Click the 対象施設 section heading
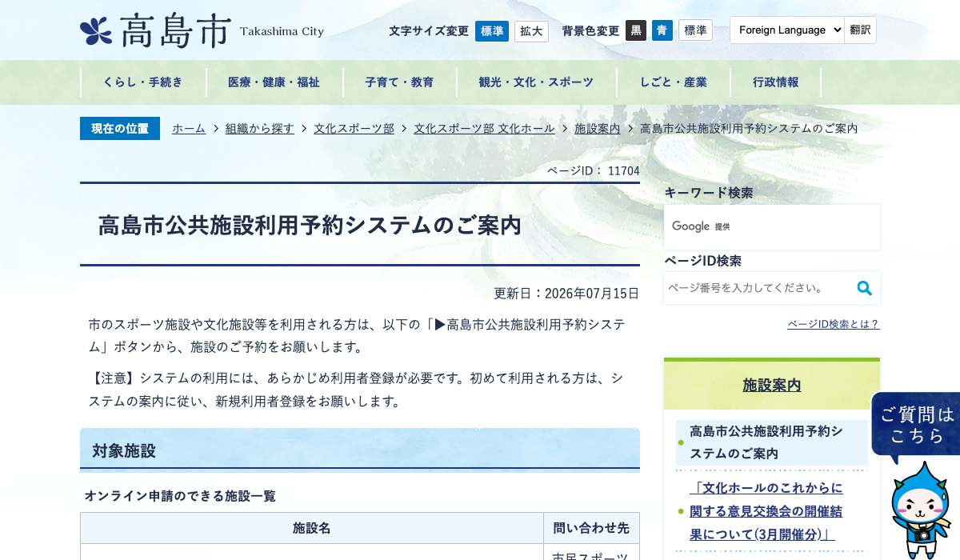The image size is (960, 560). (360, 450)
